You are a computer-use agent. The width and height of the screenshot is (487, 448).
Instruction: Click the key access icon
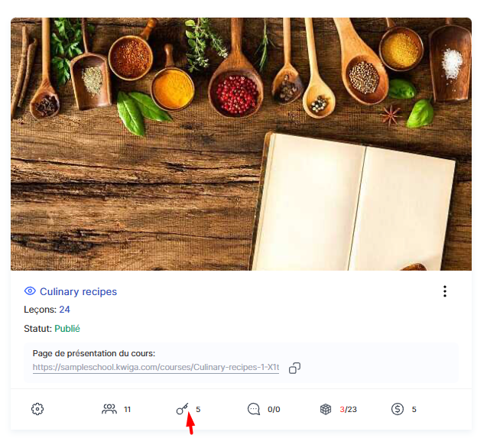(x=182, y=409)
